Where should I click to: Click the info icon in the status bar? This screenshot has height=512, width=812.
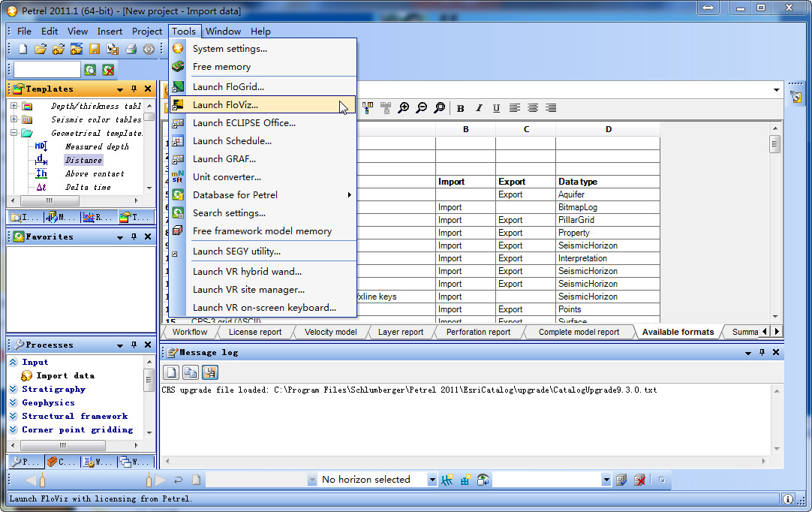click(788, 499)
